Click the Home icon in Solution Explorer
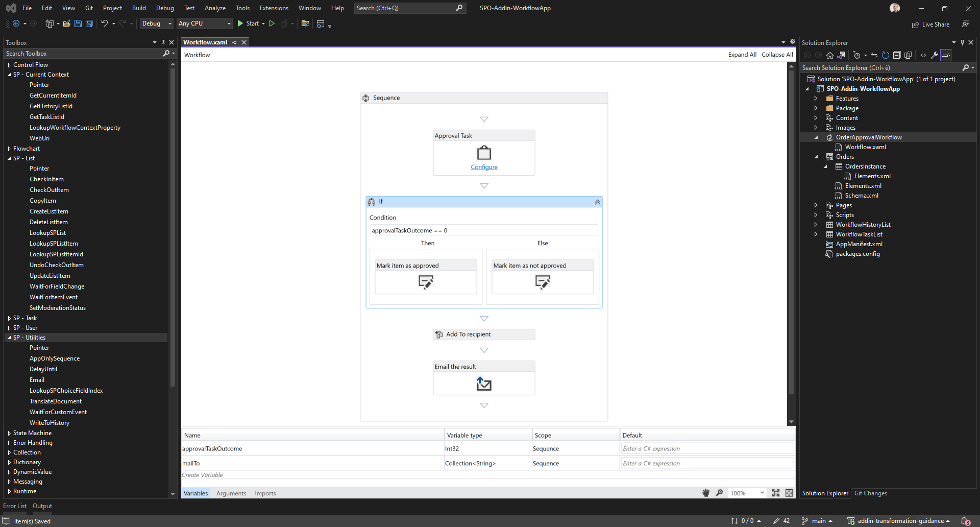Viewport: 980px width, 527px height. point(829,55)
